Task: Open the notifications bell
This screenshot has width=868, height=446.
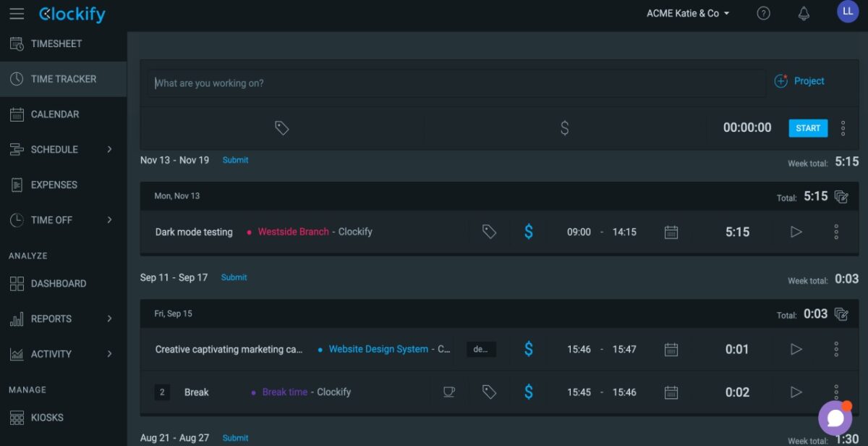Action: click(804, 12)
